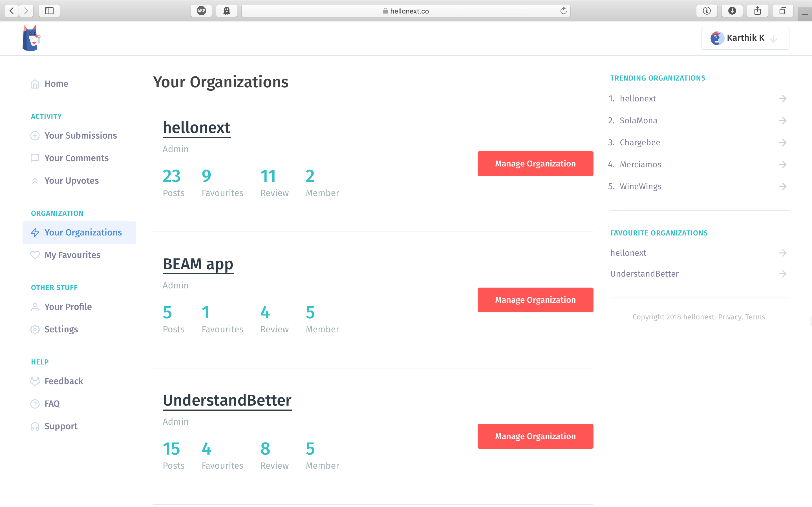Click the Home house icon in sidebar
The height and width of the screenshot is (507, 812).
click(x=35, y=84)
